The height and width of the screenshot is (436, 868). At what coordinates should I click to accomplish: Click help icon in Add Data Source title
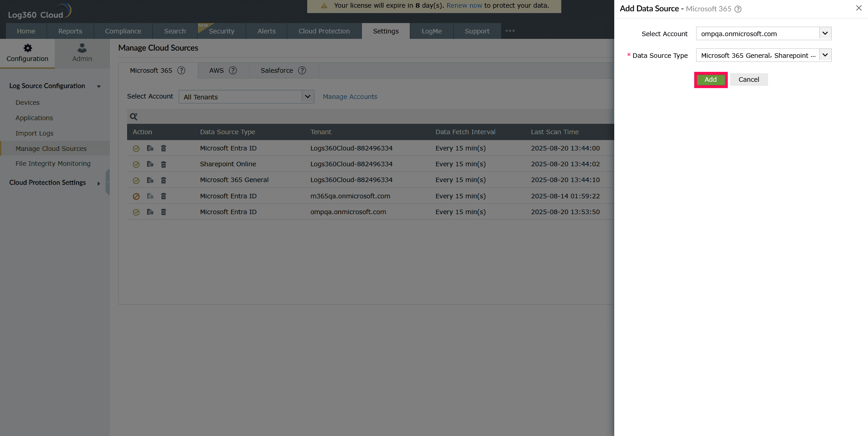click(x=738, y=9)
